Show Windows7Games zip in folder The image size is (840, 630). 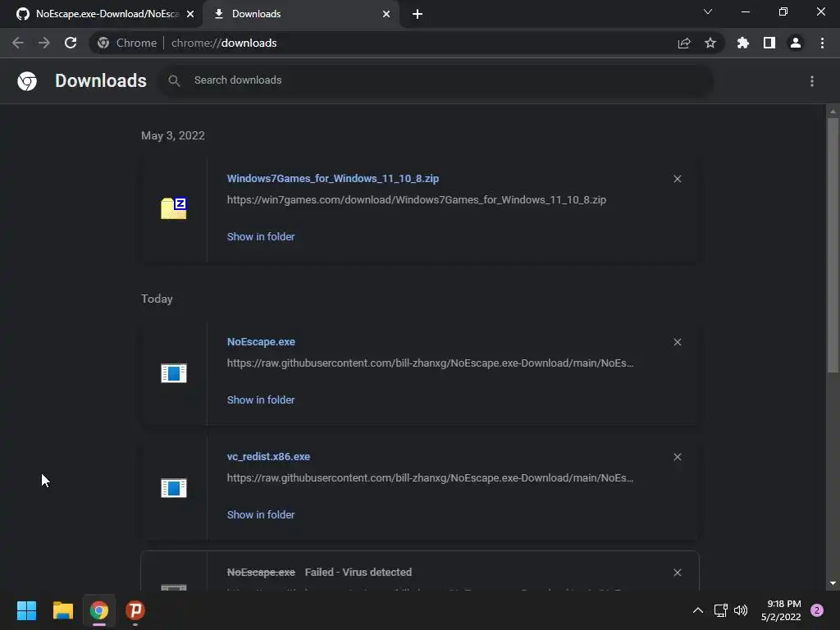click(x=261, y=236)
